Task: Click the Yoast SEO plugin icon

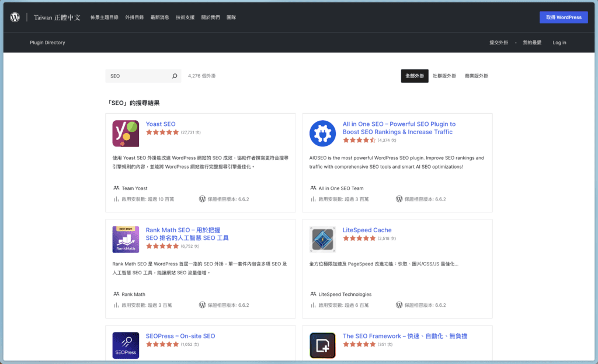Action: click(x=126, y=133)
